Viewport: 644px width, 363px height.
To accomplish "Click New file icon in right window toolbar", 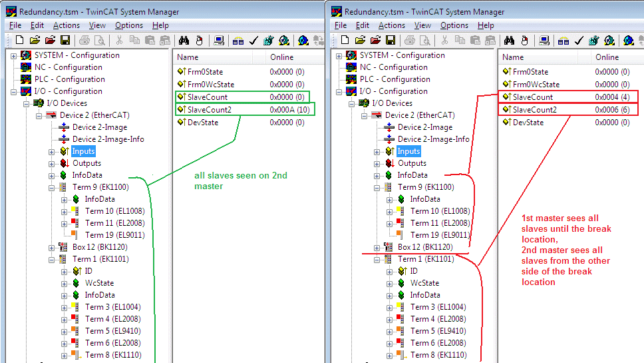I will coord(345,40).
